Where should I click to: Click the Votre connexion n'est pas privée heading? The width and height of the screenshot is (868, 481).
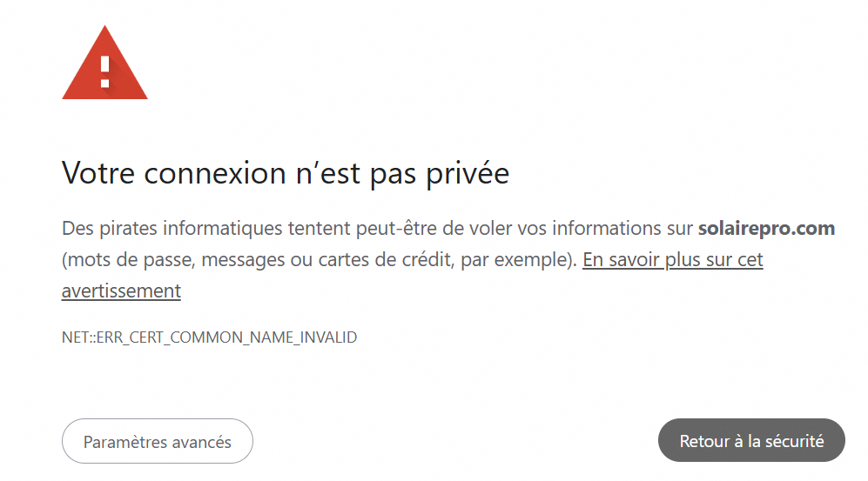(285, 173)
